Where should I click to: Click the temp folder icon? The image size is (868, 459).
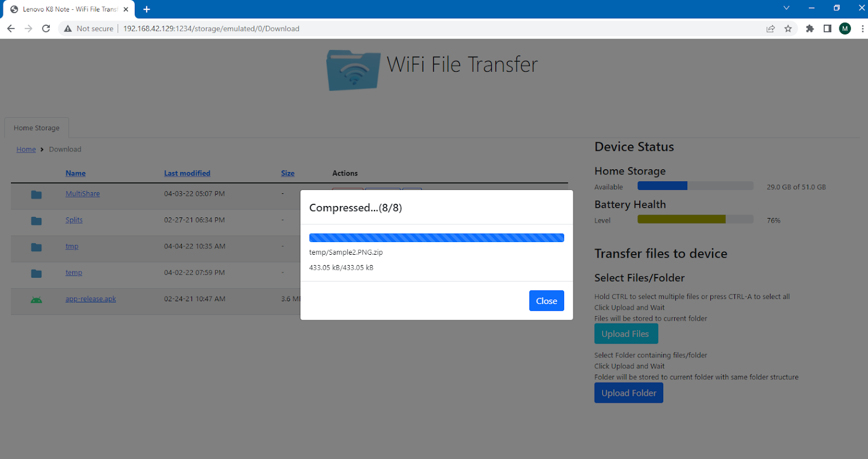[x=36, y=274]
